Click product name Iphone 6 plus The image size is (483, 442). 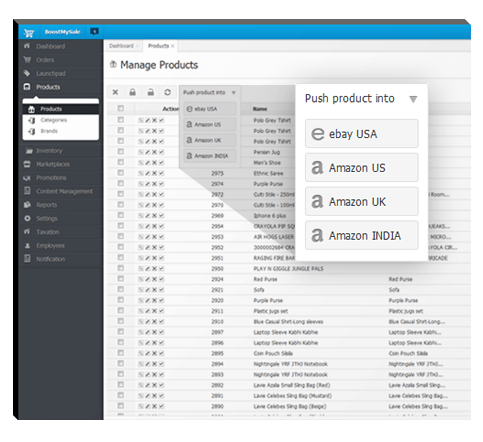(270, 216)
